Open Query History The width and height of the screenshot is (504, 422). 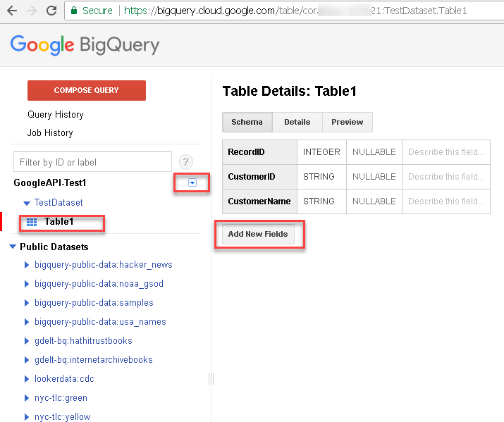tap(56, 114)
